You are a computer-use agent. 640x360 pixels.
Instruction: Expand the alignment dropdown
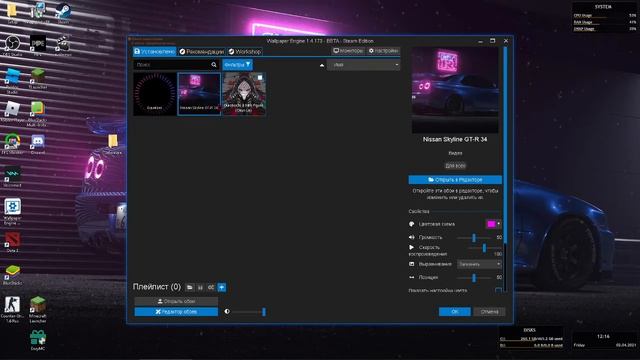479,264
